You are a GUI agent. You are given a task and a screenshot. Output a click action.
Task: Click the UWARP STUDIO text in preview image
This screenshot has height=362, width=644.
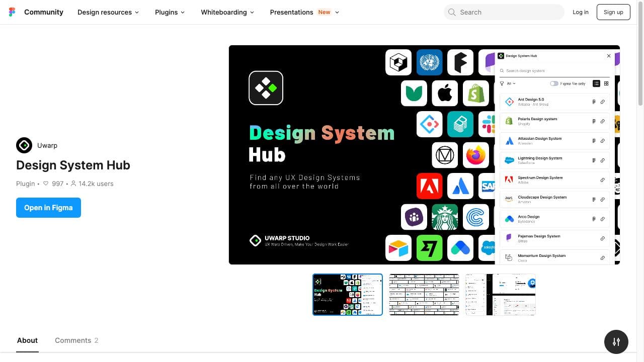coord(287,238)
